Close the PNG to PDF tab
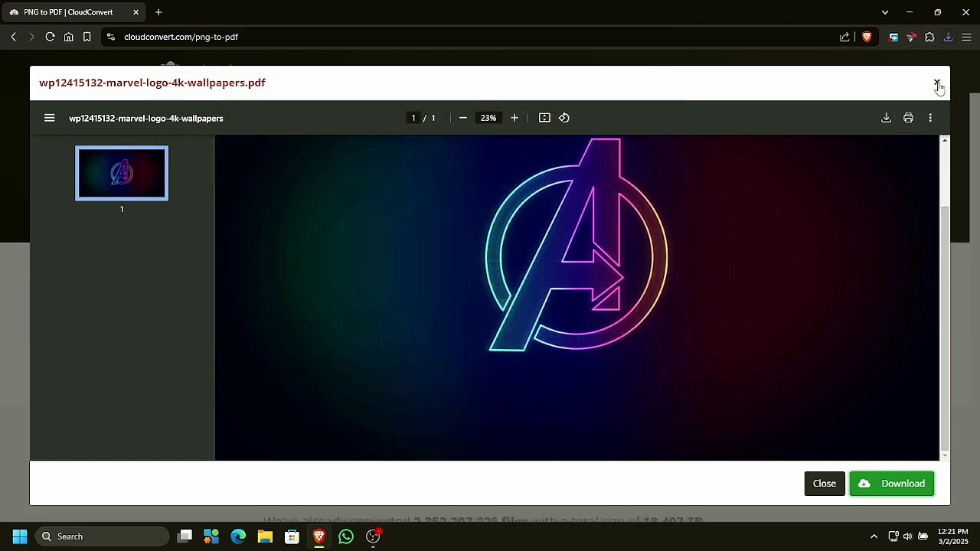This screenshot has height=551, width=980. pyautogui.click(x=136, y=12)
